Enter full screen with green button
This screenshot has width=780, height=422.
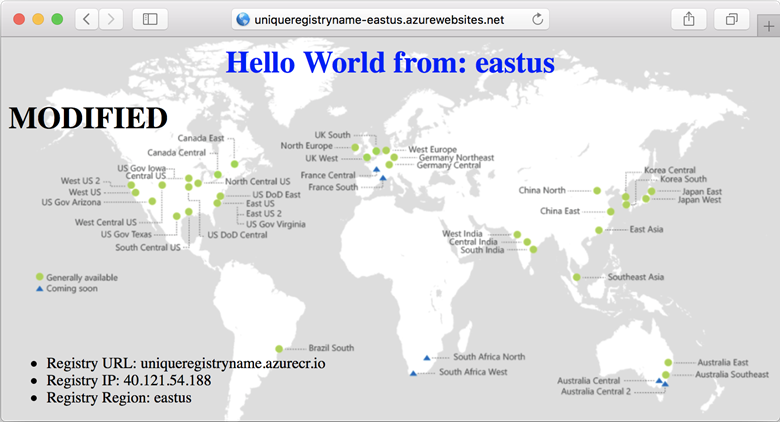coord(58,19)
